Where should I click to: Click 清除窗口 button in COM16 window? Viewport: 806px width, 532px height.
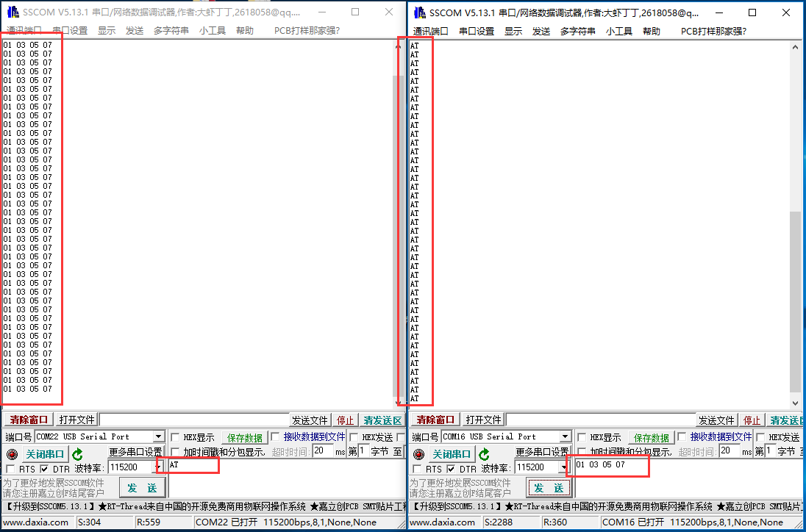point(435,420)
